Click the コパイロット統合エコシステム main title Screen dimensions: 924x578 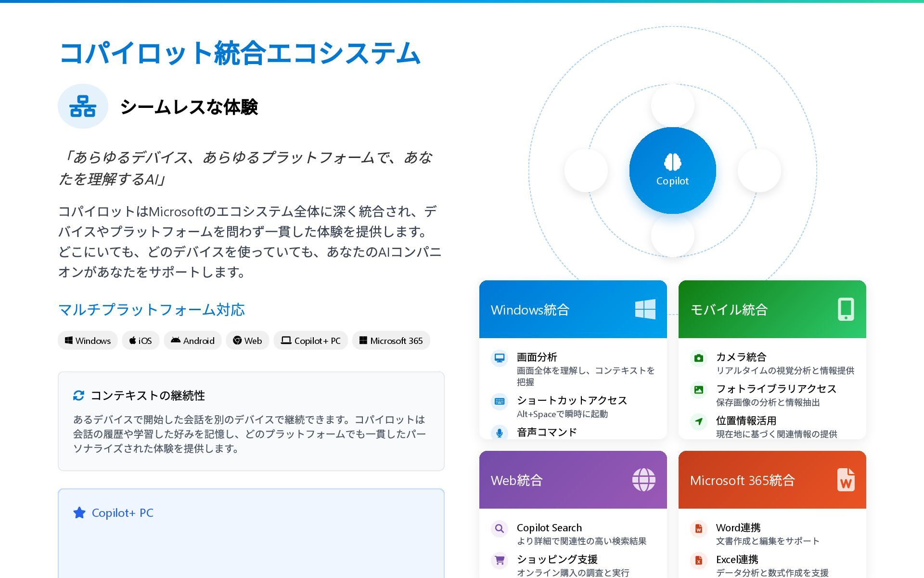(x=240, y=53)
